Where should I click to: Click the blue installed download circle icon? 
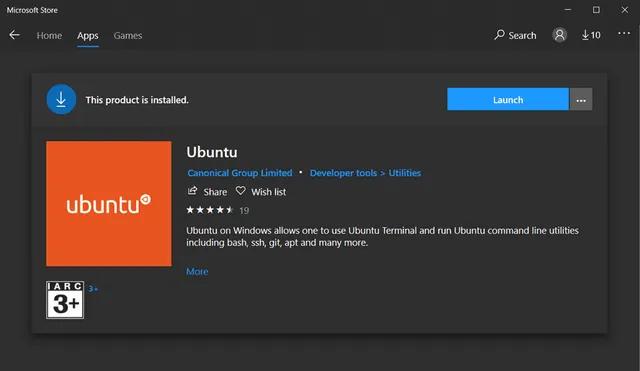[x=61, y=99]
